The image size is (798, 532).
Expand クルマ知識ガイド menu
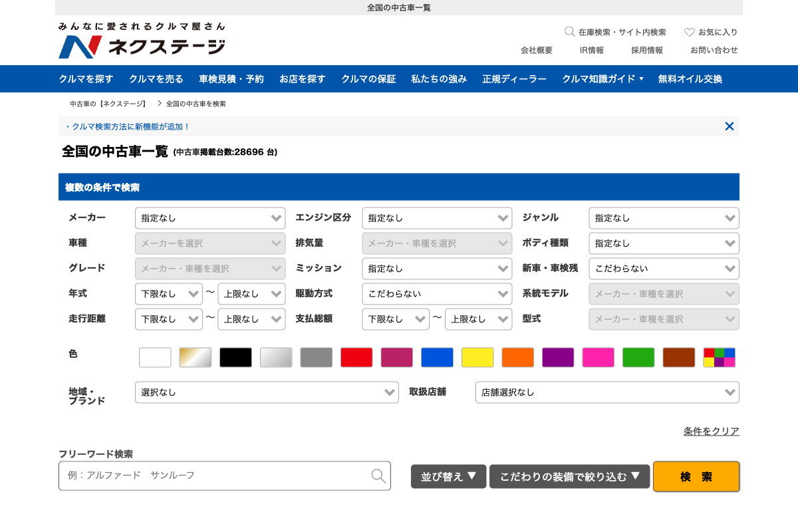click(602, 79)
